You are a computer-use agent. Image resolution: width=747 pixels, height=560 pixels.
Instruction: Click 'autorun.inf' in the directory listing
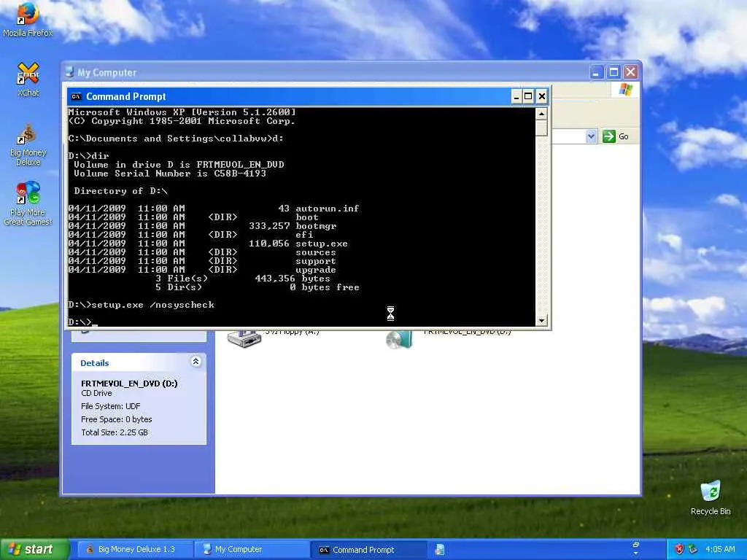[328, 208]
